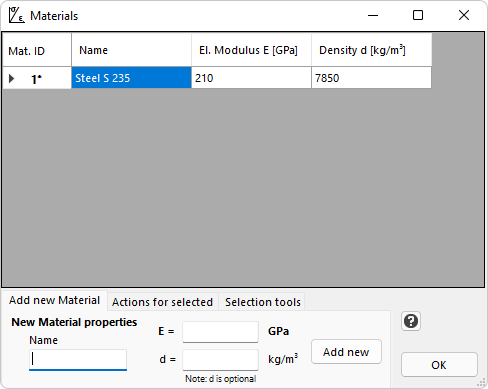The height and width of the screenshot is (389, 488).
Task: Click the density d input field
Action: [x=220, y=360]
